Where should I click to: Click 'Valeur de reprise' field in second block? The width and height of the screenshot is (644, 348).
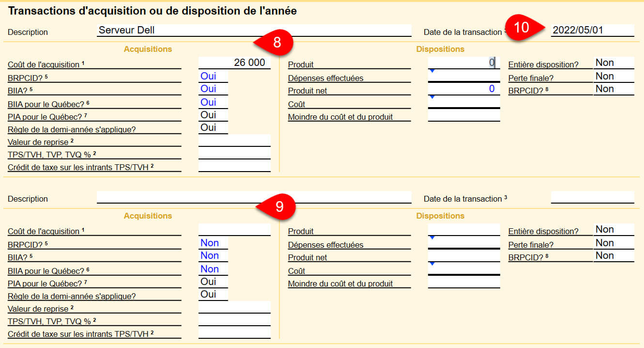coord(234,307)
